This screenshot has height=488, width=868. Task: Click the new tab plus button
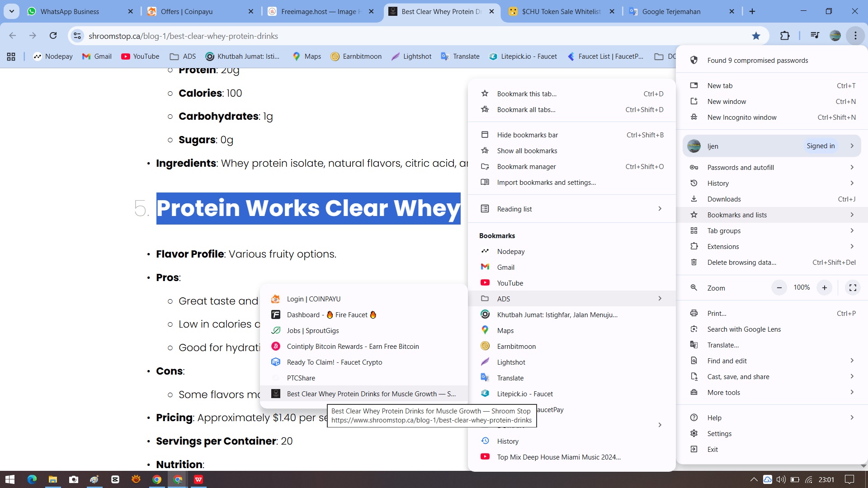752,11
